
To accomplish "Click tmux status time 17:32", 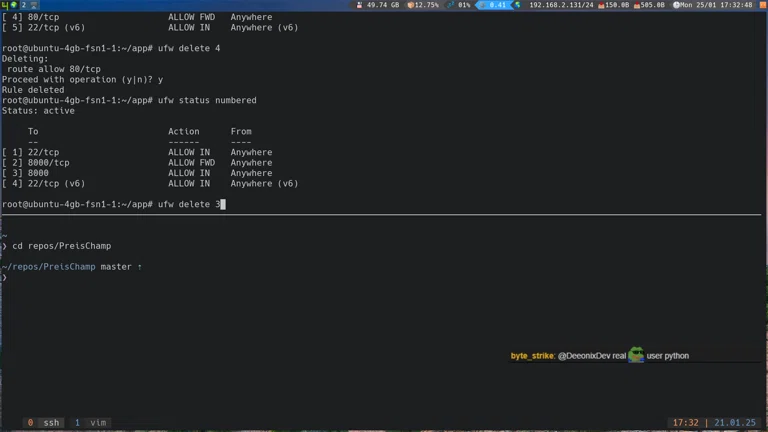I will click(x=686, y=423).
